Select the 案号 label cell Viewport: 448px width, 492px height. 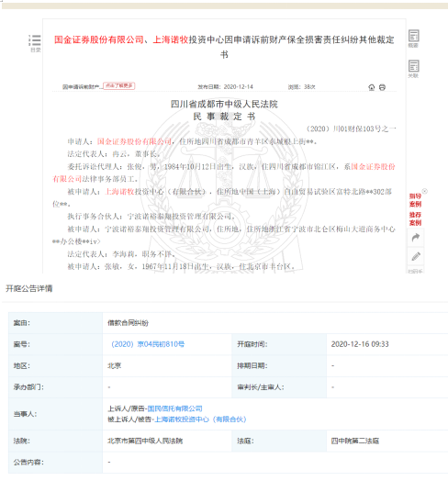55,344
